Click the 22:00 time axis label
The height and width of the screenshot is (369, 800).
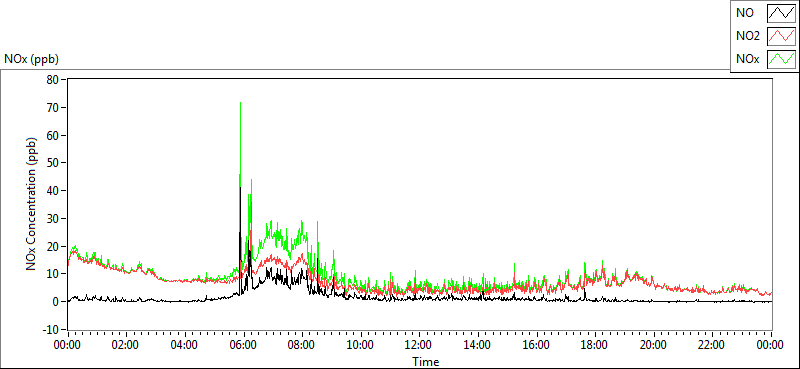[x=712, y=345]
